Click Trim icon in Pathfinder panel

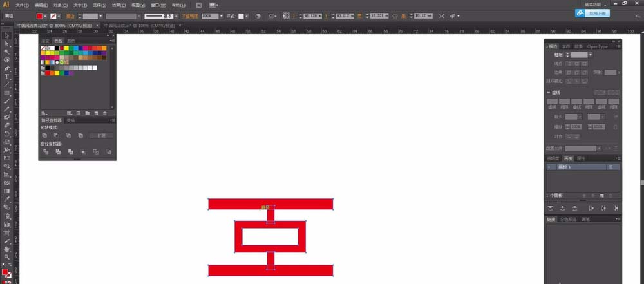(x=59, y=151)
